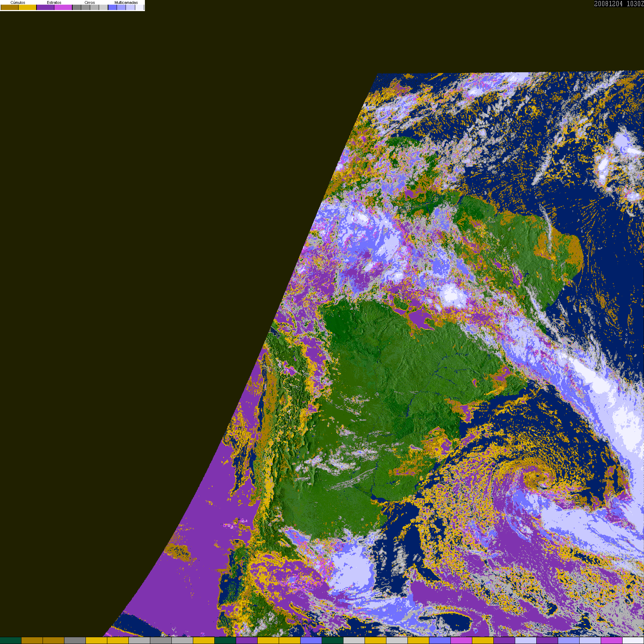Click the Cúmulos legend label

(x=18, y=3)
